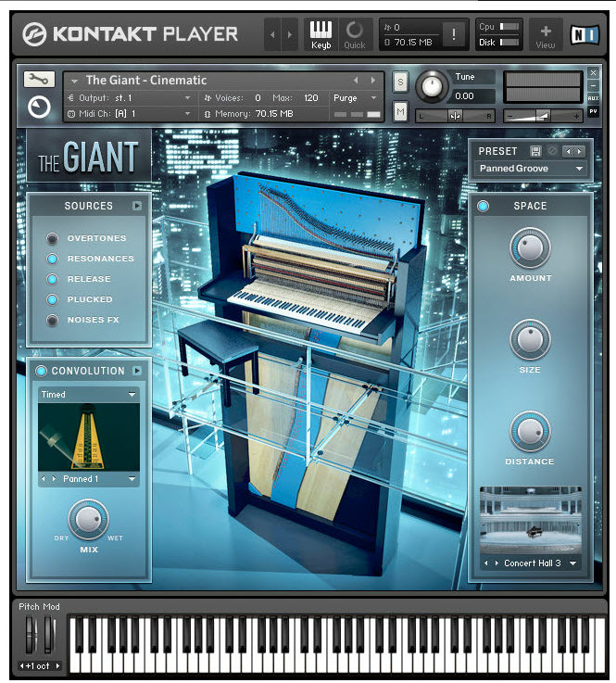
Task: Open the instrument name dropdown arrow
Action: tap(74, 81)
